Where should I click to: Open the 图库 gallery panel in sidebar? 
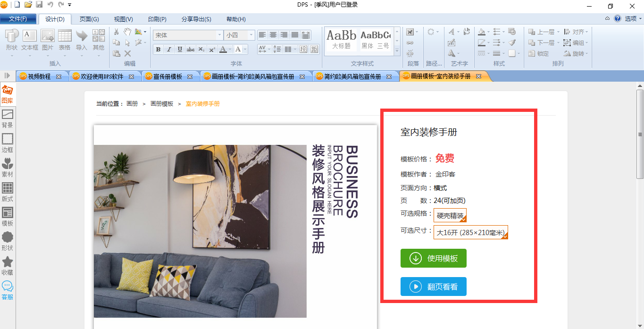tap(8, 94)
